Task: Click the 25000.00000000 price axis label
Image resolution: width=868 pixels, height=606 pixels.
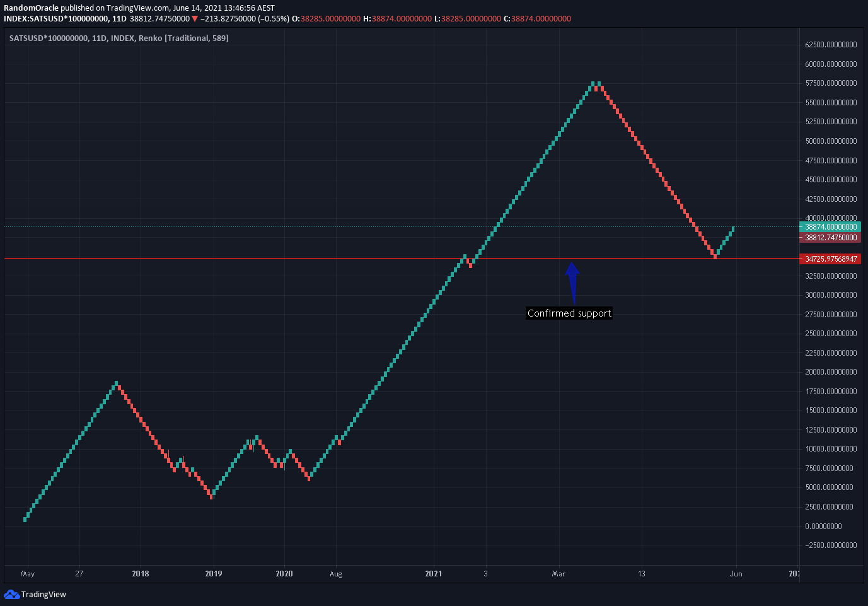Action: point(831,334)
